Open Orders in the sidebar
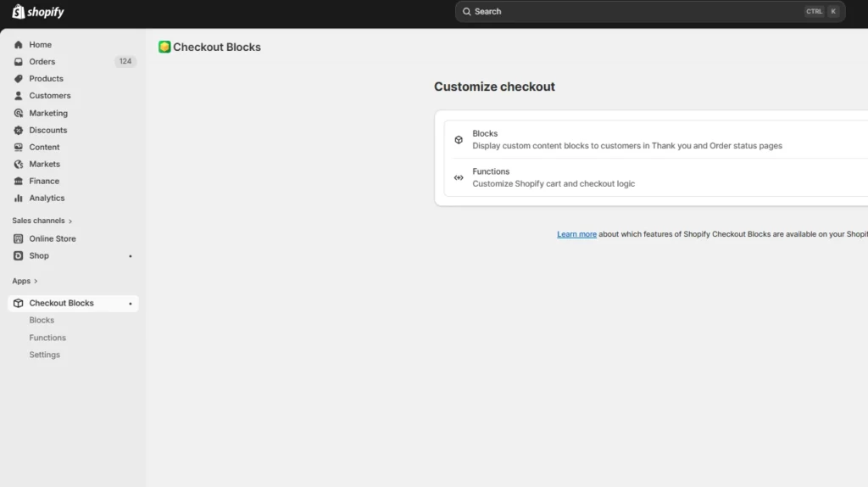The image size is (868, 487). (42, 61)
